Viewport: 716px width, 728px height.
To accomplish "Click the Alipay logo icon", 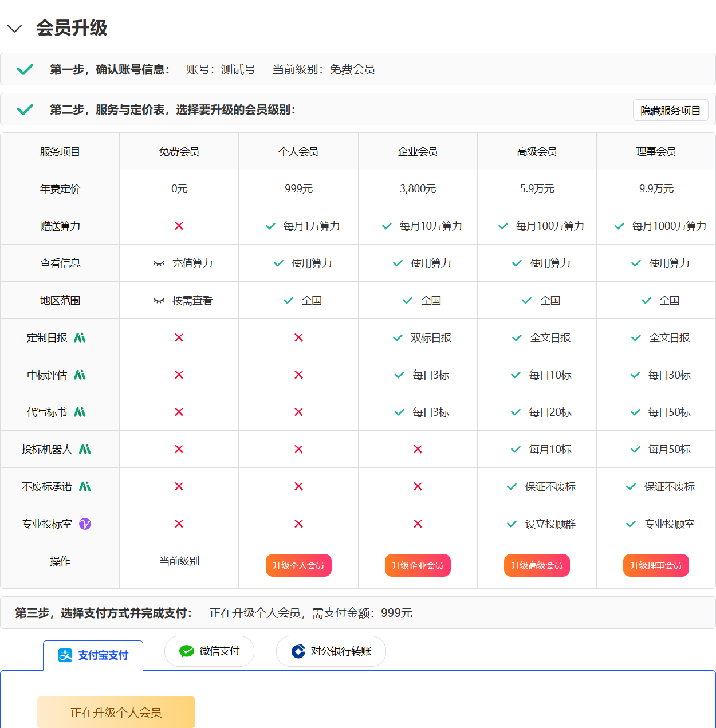I will (65, 655).
